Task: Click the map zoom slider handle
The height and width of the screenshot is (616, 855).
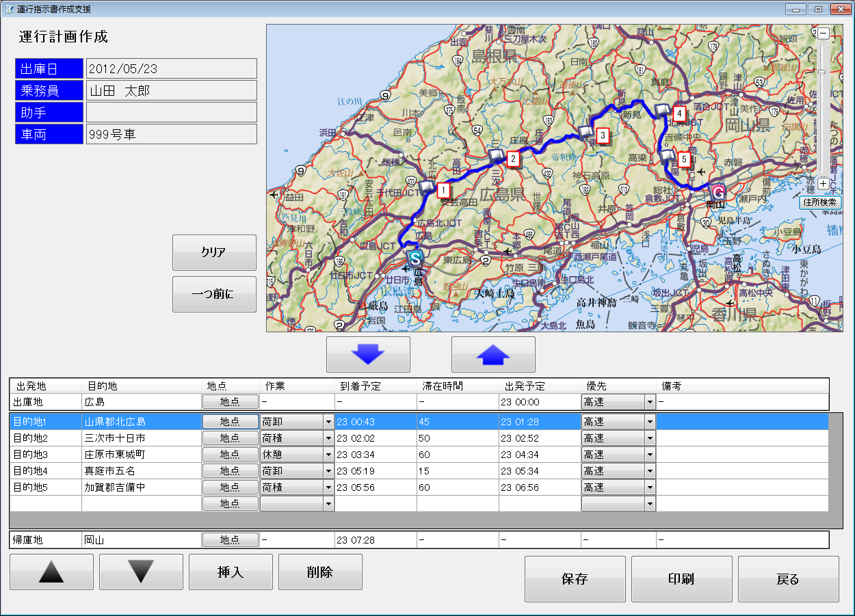Action: tap(823, 71)
